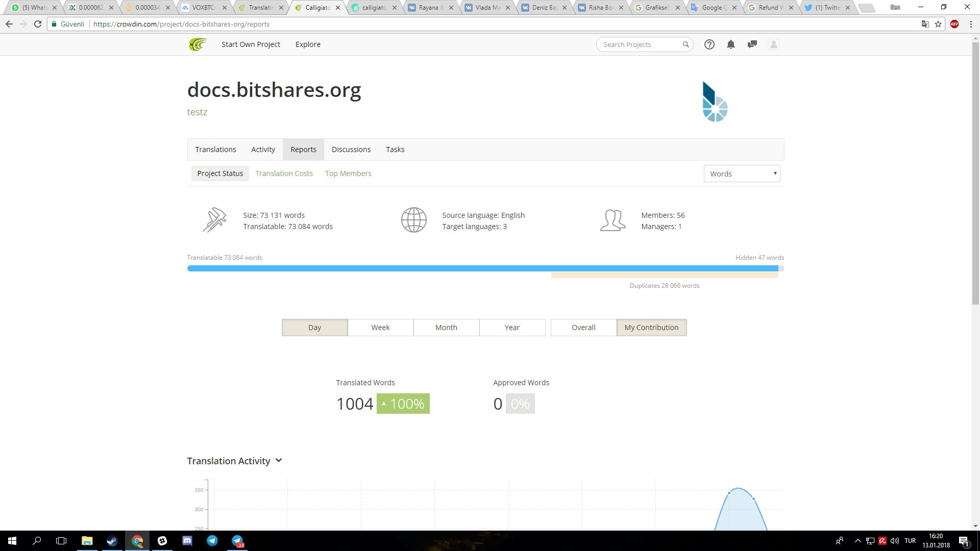The height and width of the screenshot is (551, 980).
Task: Open Task View in taskbar
Action: (x=61, y=541)
